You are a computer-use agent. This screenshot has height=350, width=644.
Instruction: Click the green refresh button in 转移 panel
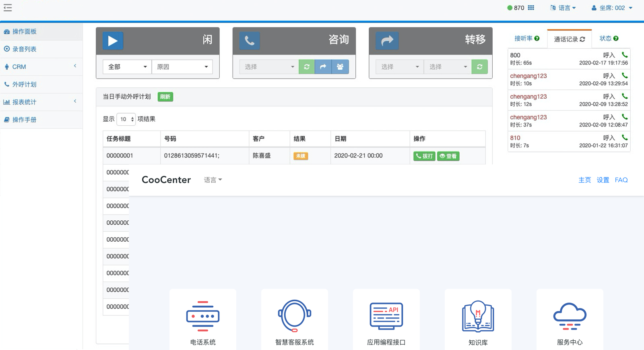(x=479, y=67)
